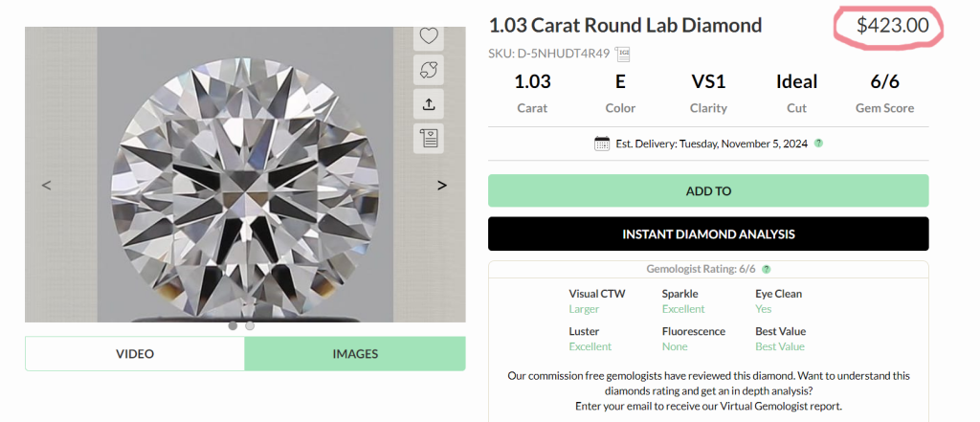Go to previous diamond image arrow

point(46,185)
